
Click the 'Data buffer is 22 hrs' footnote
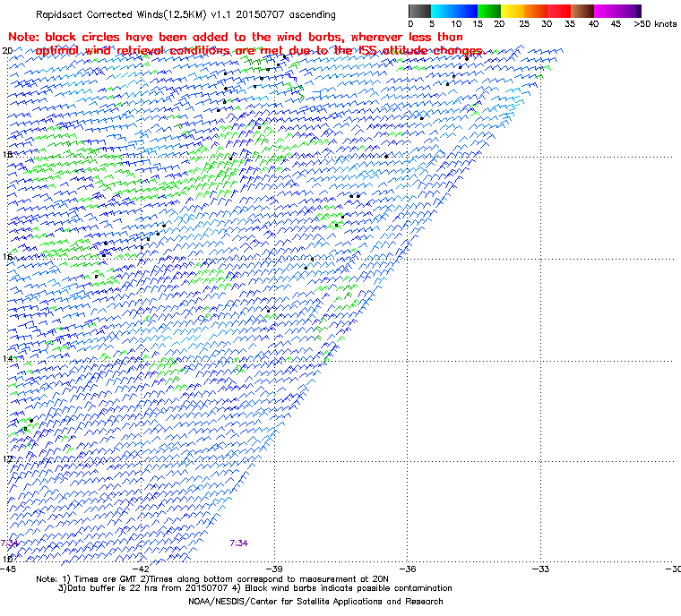tap(255, 588)
